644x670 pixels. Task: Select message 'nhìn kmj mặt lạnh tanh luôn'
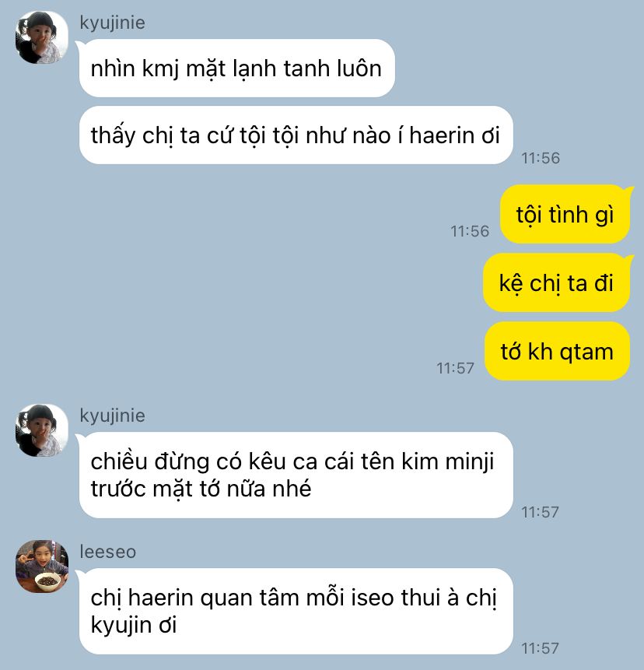pos(237,68)
